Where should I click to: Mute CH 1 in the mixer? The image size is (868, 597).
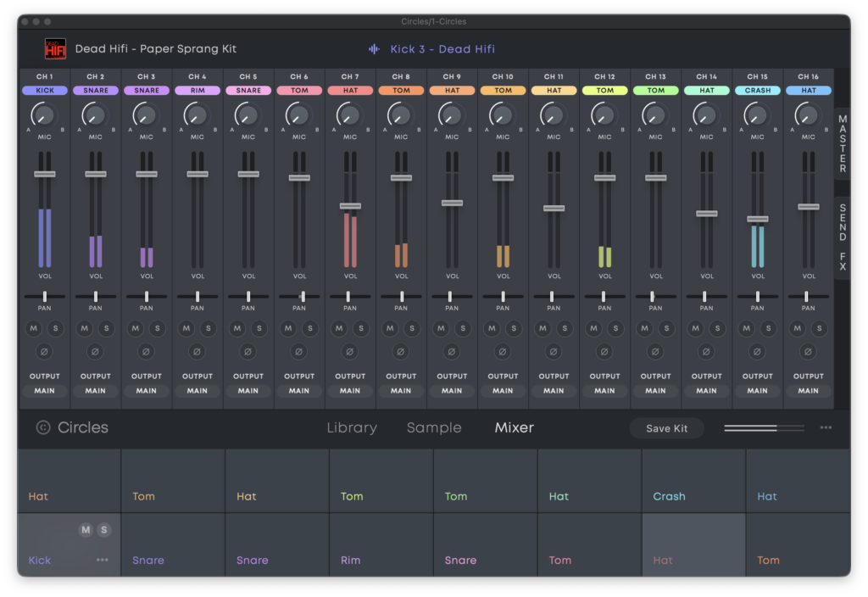[34, 328]
